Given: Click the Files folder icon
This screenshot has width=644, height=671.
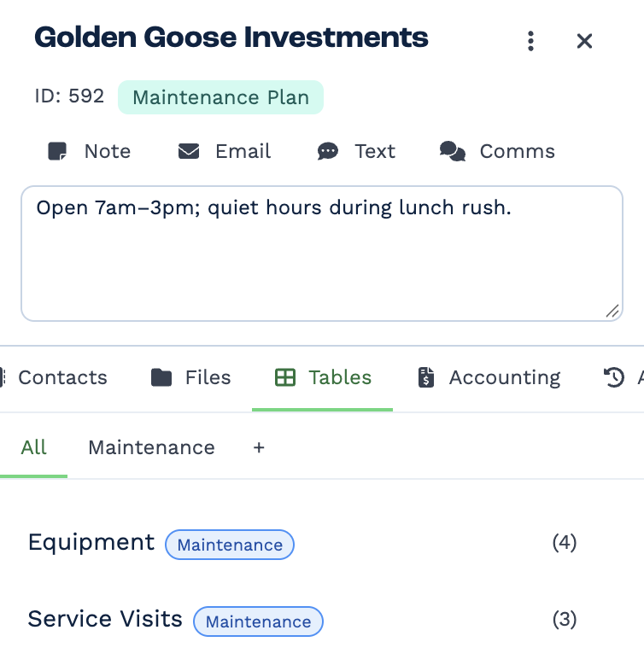Looking at the screenshot, I should (x=161, y=378).
